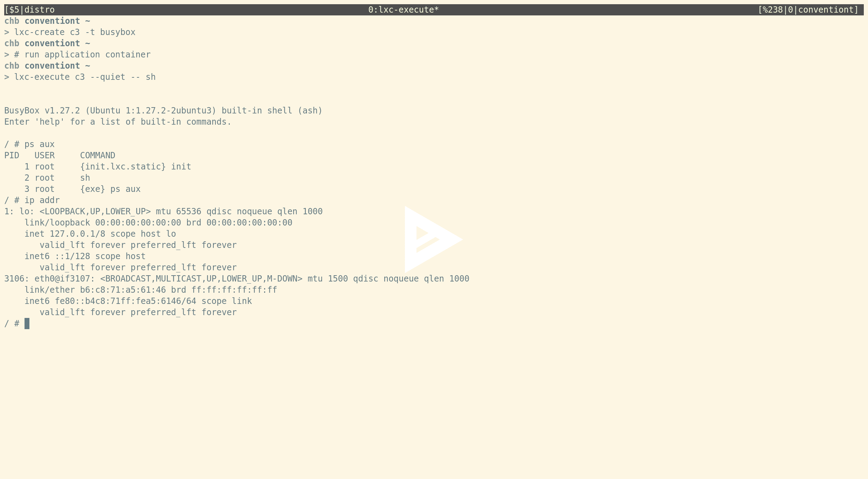Click the terminal cursor at the last prompt
This screenshot has width=868, height=479.
27,324
